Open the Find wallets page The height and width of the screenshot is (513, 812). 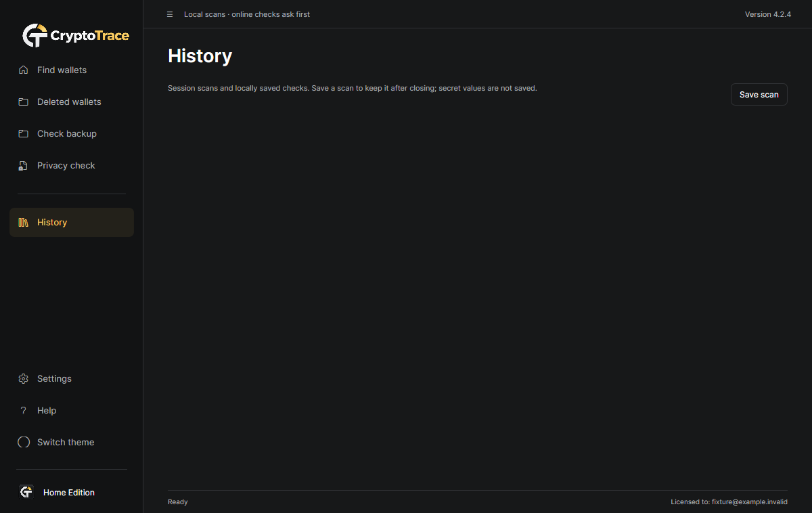coord(72,70)
